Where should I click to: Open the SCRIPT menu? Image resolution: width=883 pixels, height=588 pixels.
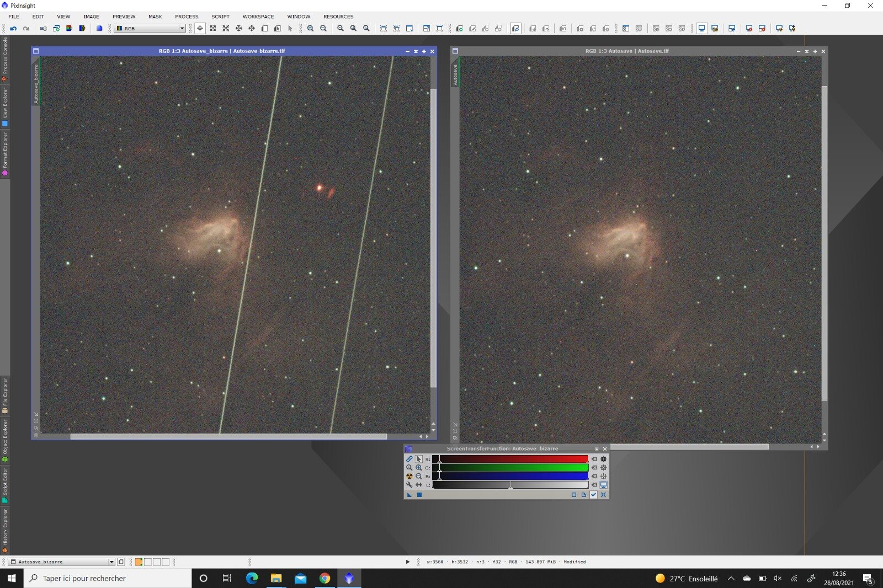click(220, 17)
